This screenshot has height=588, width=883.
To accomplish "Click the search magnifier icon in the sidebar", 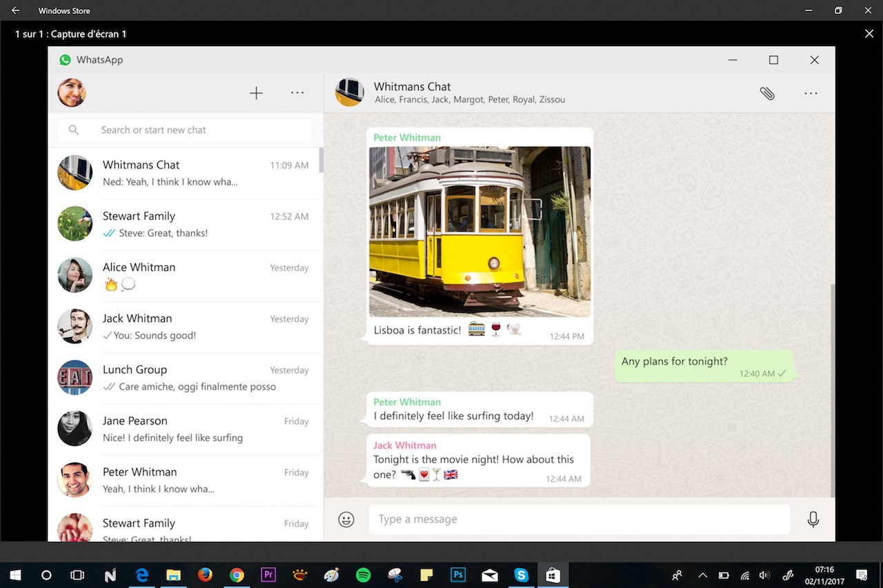I will pyautogui.click(x=74, y=130).
